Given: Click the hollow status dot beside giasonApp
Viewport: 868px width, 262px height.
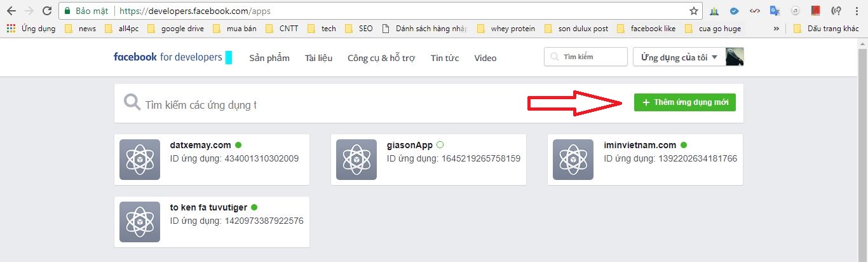Looking at the screenshot, I should (440, 145).
